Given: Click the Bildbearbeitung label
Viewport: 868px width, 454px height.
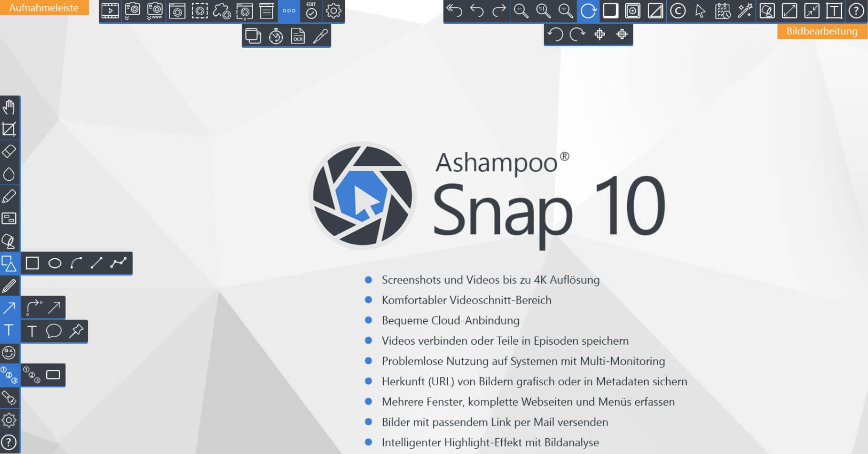Looking at the screenshot, I should 822,31.
